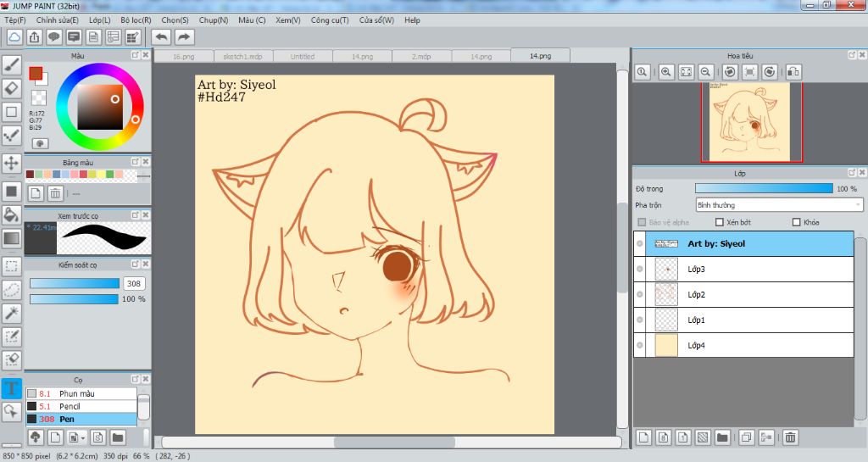Toggle visibility of Lớp4 layer
This screenshot has height=462, width=868.
[640, 345]
